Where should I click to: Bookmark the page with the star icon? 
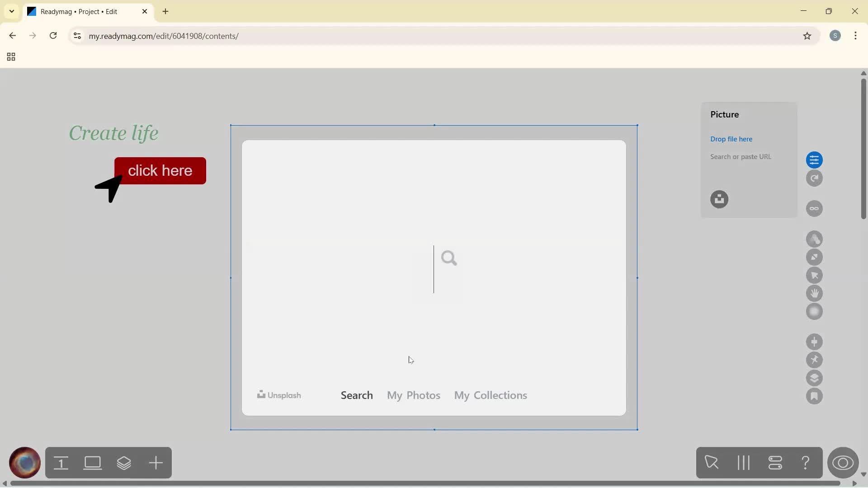click(808, 36)
